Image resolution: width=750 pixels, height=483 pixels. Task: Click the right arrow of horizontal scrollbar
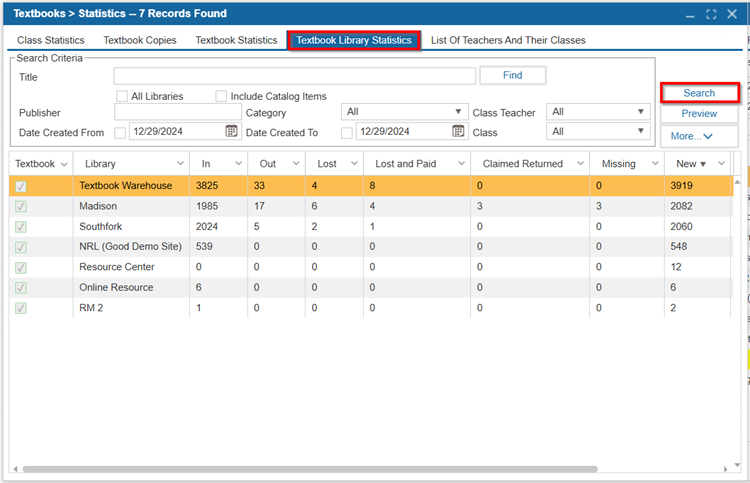click(726, 469)
